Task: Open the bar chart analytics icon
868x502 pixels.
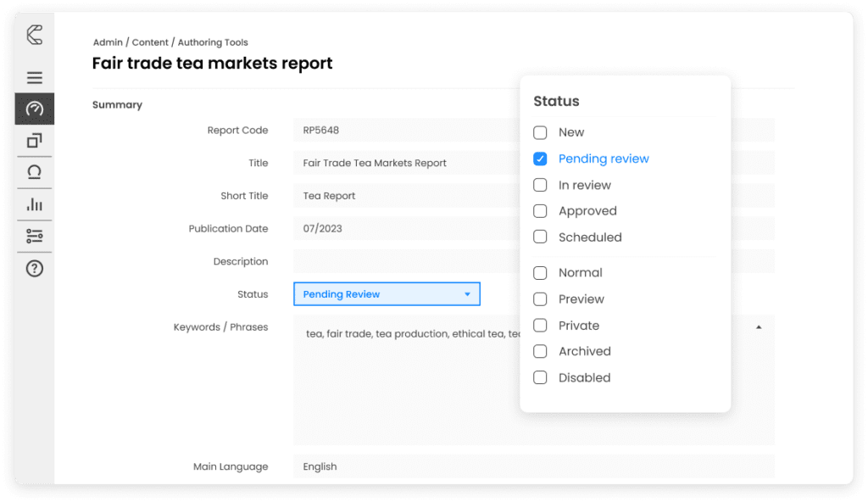Action: 35,204
